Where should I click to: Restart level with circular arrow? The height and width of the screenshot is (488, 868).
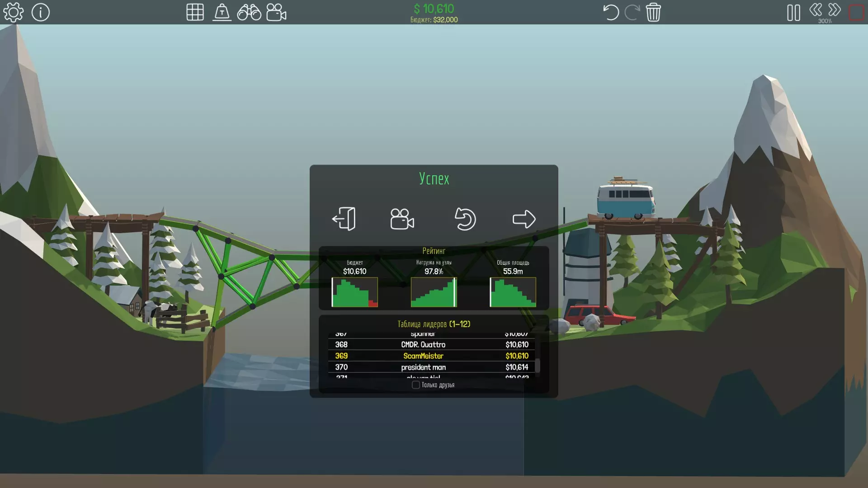[465, 219]
